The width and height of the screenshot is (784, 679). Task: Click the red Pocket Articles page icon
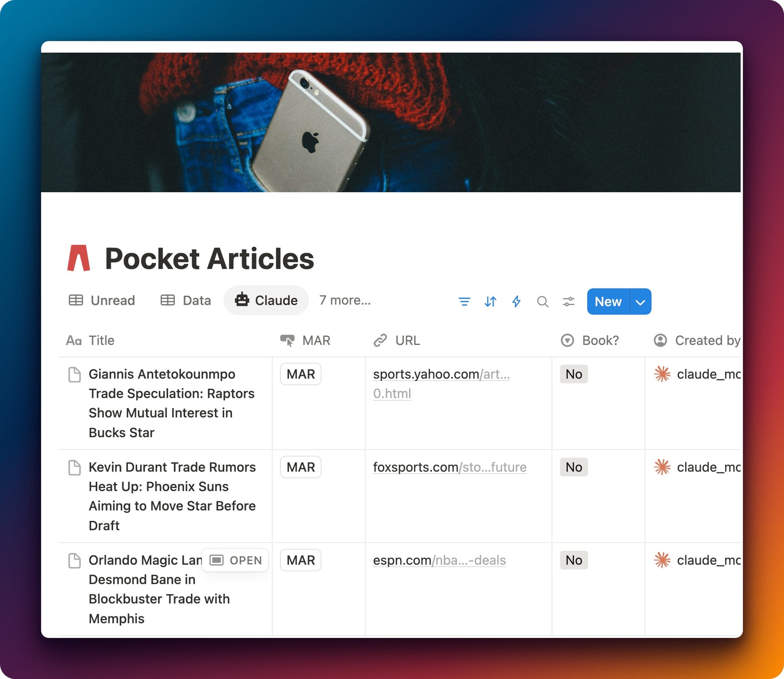coord(79,258)
